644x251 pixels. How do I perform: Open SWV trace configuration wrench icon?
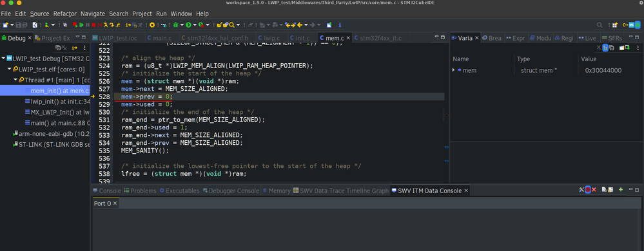point(581,190)
